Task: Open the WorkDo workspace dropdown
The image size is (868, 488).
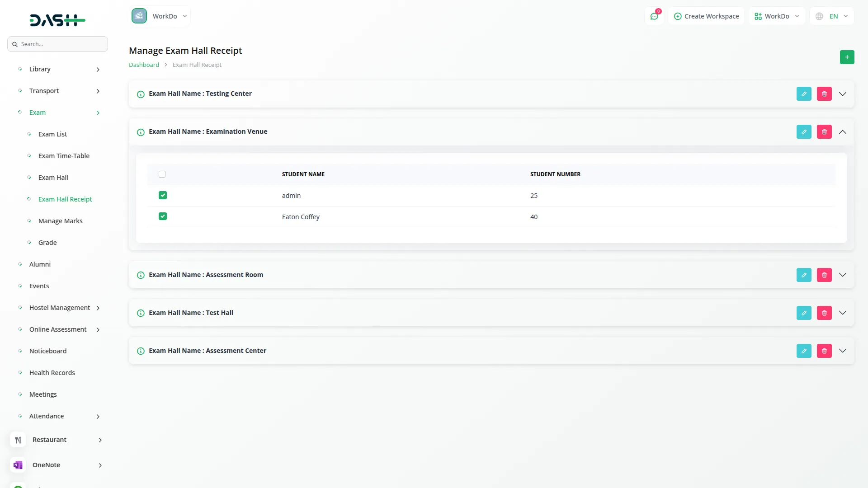Action: click(777, 16)
